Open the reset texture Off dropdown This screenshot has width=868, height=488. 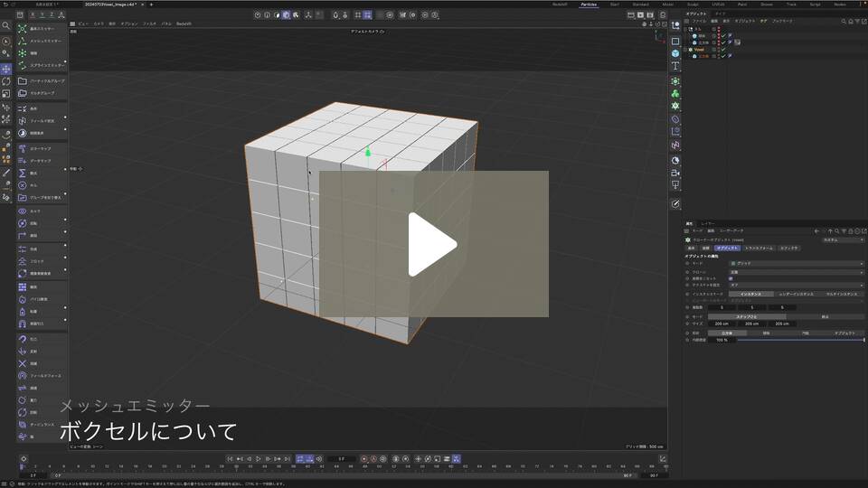pyautogui.click(x=796, y=285)
